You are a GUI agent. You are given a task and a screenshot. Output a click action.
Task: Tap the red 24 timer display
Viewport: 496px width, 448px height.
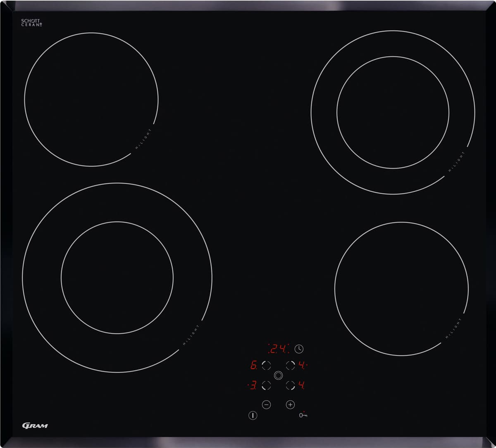point(279,349)
